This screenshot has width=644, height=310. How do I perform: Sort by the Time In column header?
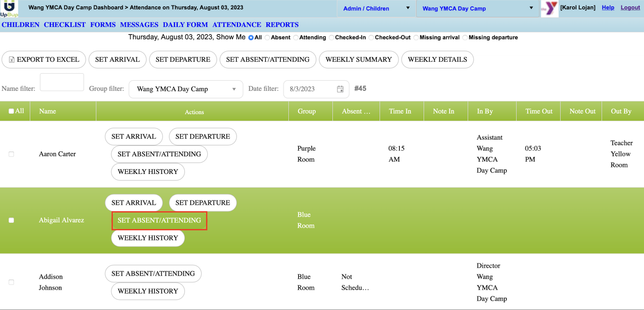click(x=400, y=111)
